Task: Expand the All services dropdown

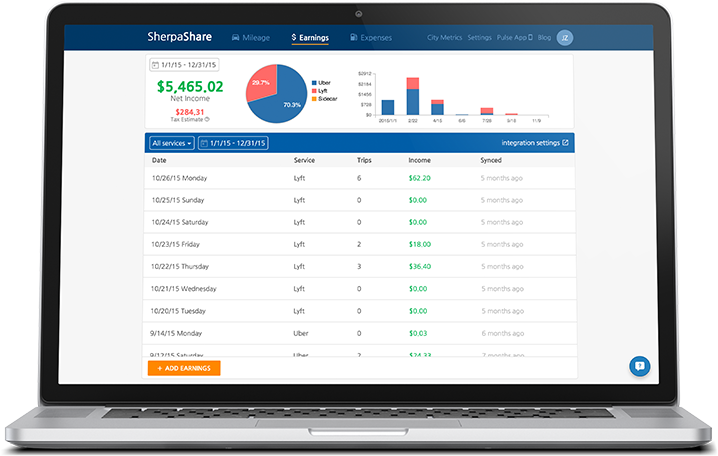Action: (171, 143)
